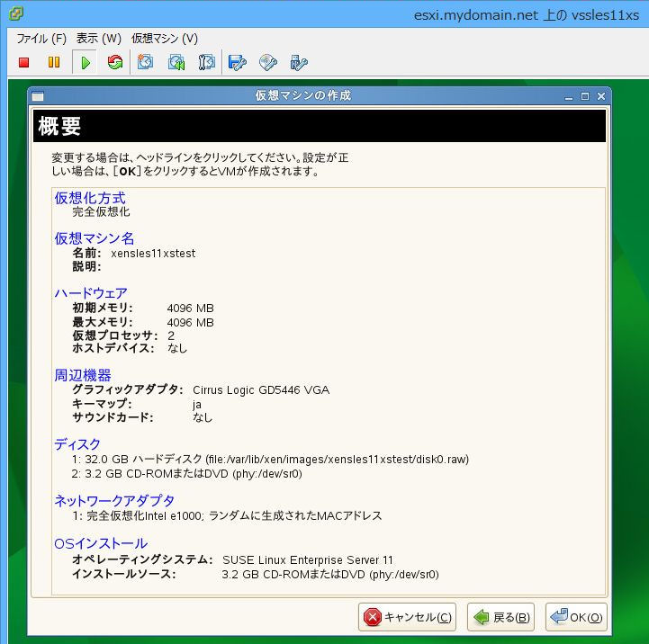Screen dimensions: 649x644
Task: Click the 32.0 GB ハードディスク disk entry
Action: point(270,459)
